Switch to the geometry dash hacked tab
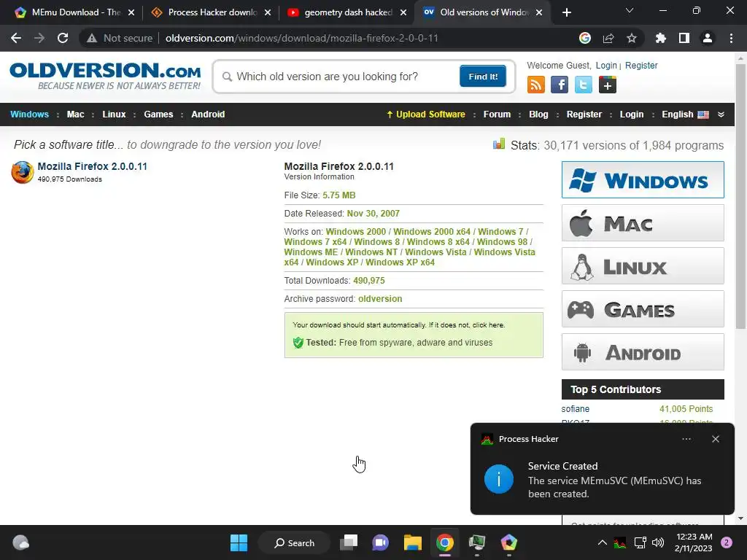This screenshot has width=747, height=560. click(x=348, y=12)
